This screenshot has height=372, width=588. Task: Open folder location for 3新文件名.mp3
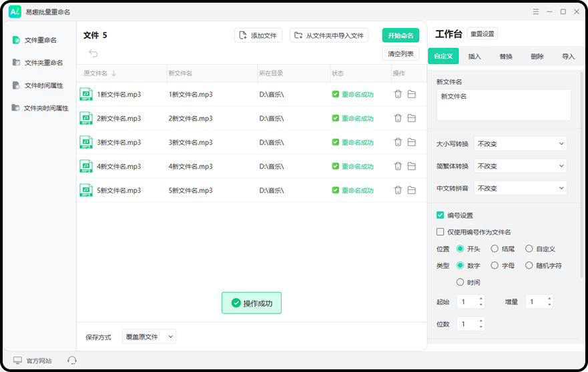pyautogui.click(x=412, y=142)
